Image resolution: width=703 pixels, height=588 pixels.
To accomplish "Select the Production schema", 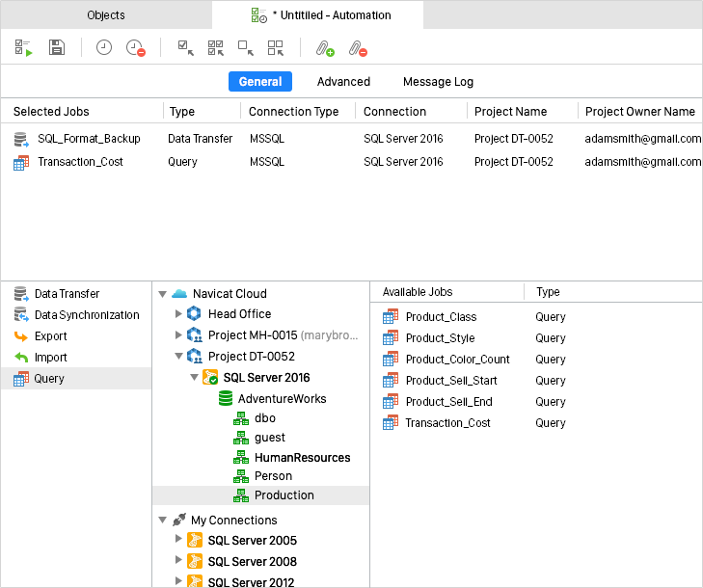I will (x=261, y=495).
